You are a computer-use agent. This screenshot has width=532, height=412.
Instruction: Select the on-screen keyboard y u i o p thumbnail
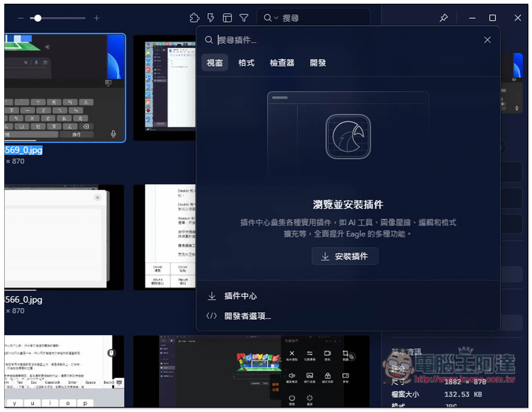click(x=64, y=371)
